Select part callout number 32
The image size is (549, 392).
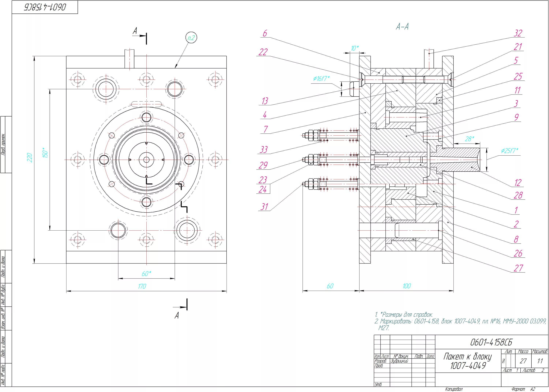coord(518,33)
